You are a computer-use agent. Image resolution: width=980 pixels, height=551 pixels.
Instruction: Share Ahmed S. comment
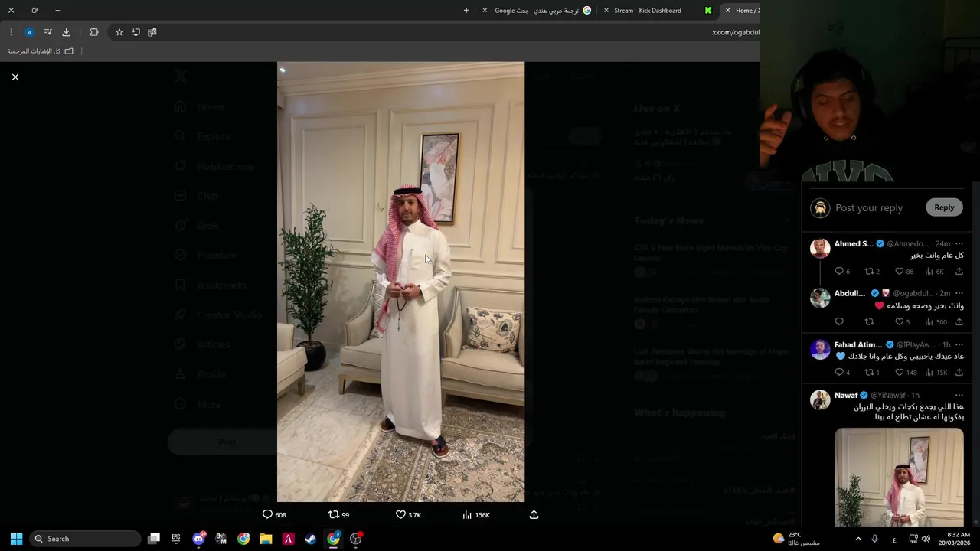pos(959,272)
